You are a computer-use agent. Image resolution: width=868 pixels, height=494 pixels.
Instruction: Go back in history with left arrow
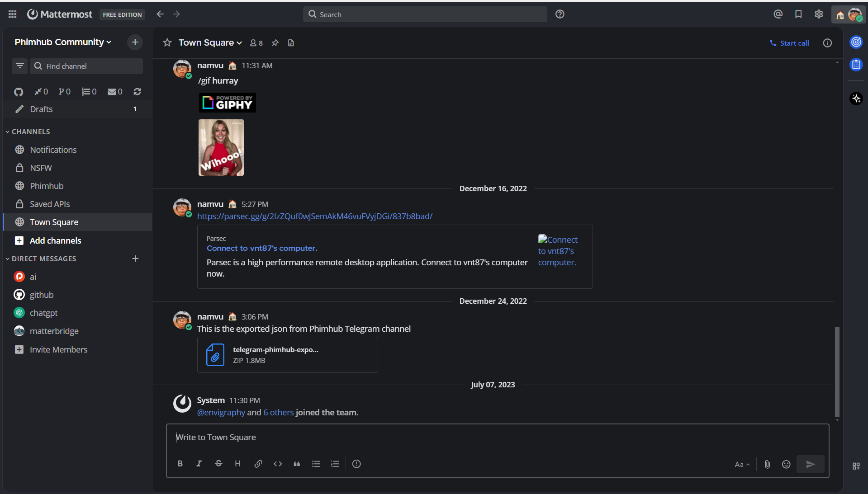coord(160,14)
